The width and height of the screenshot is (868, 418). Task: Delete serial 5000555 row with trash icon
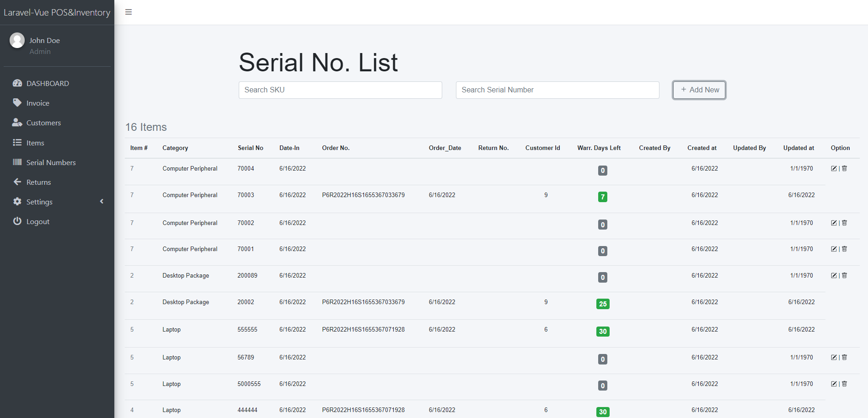coord(844,384)
